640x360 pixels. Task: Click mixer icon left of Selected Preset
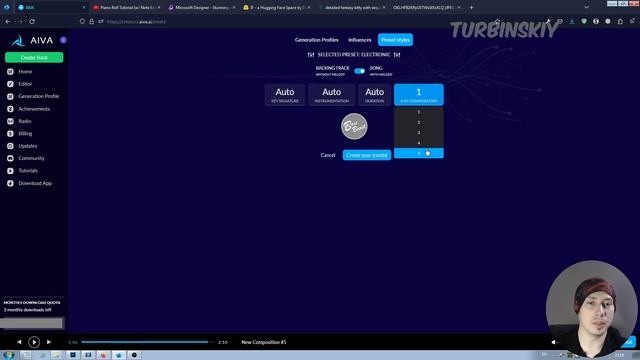point(311,55)
